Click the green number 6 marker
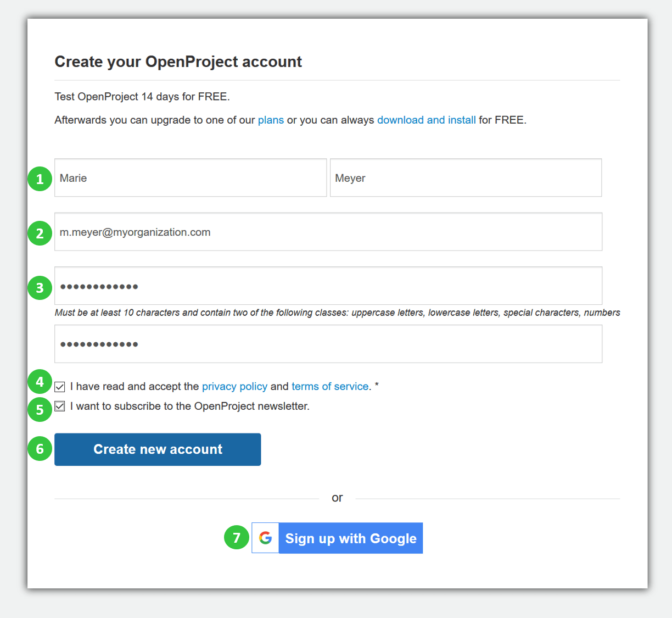The width and height of the screenshot is (672, 618). tap(40, 449)
